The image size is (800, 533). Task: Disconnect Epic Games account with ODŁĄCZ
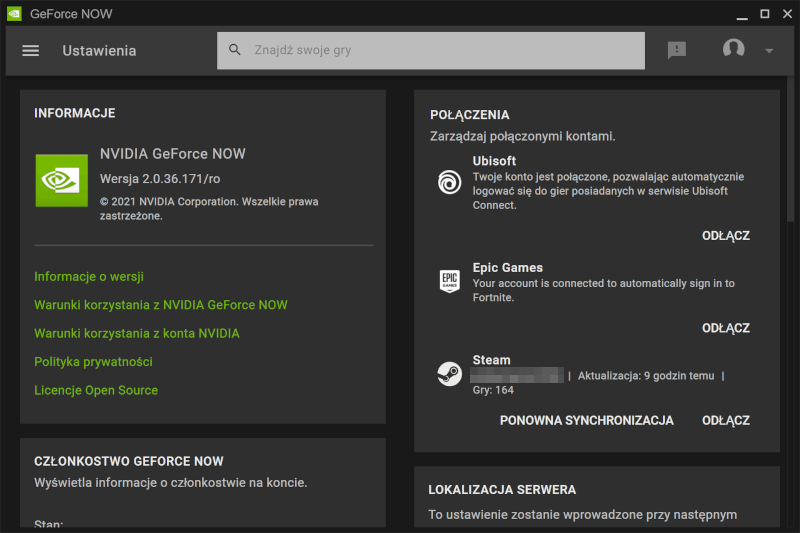pyautogui.click(x=726, y=328)
